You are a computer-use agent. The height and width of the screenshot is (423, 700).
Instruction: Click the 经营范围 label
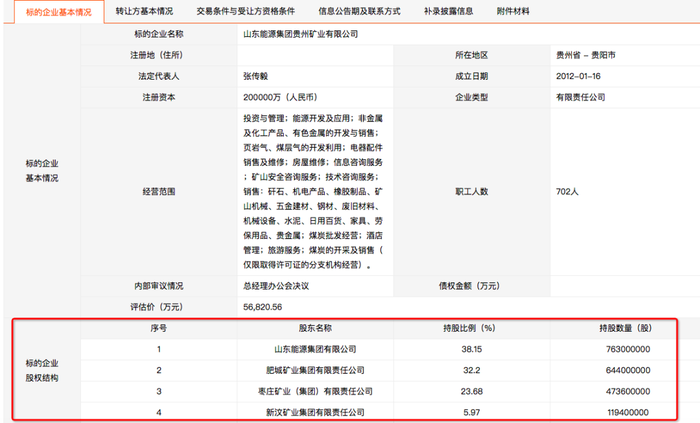(159, 191)
